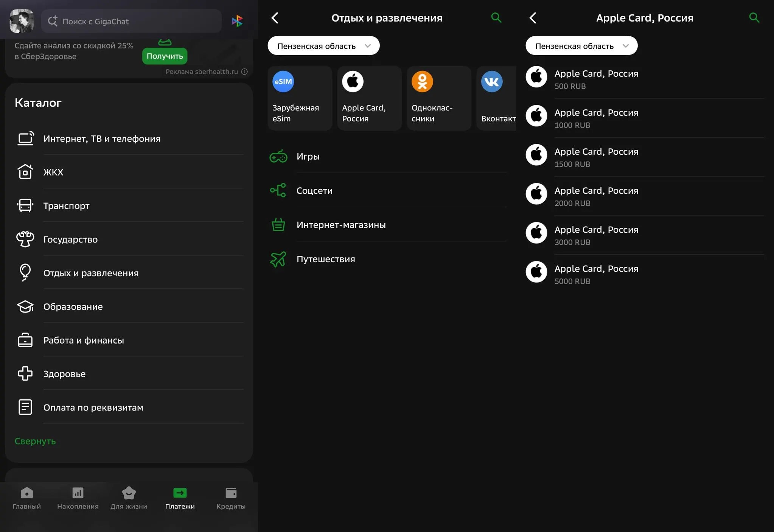Click the search magnifier in Apple Card header

click(x=754, y=18)
